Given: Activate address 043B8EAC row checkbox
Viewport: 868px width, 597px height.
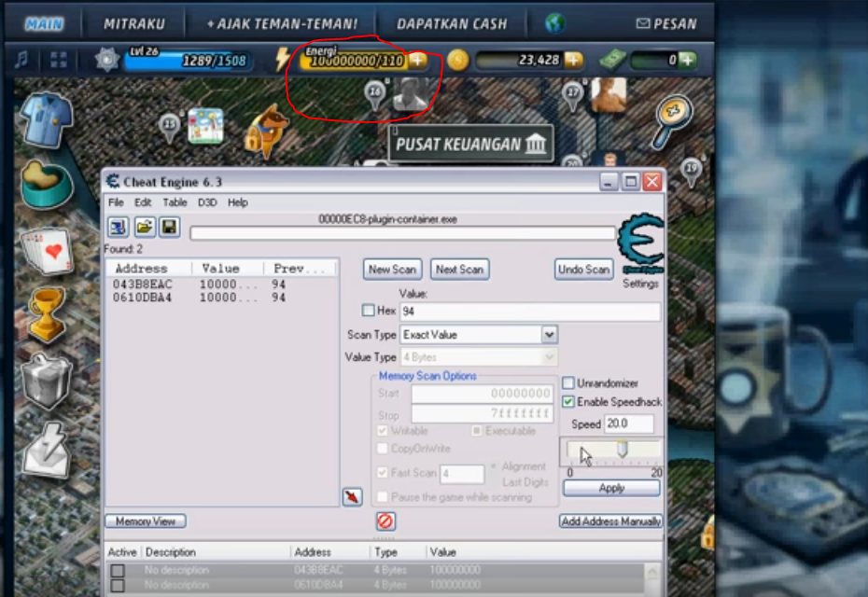Looking at the screenshot, I should coord(118,570).
